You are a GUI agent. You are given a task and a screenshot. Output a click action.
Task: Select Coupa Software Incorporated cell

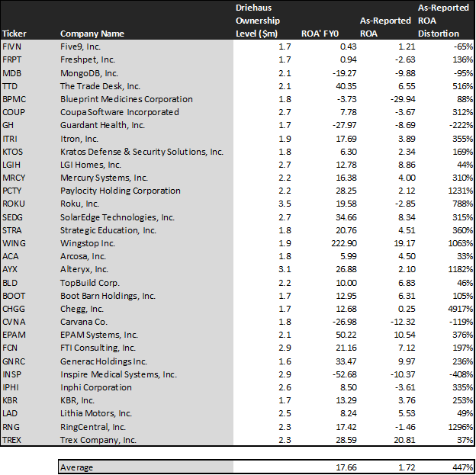point(119,112)
